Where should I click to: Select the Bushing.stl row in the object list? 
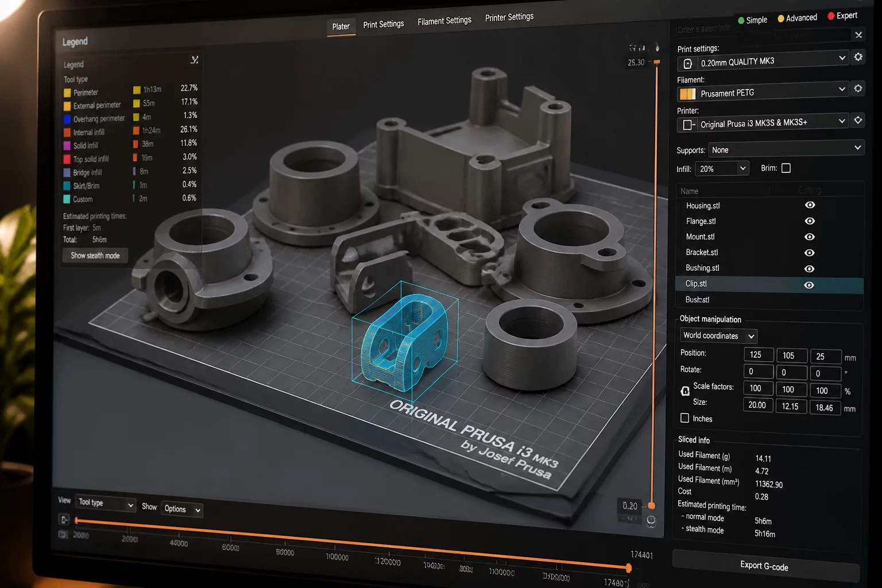(x=769, y=268)
